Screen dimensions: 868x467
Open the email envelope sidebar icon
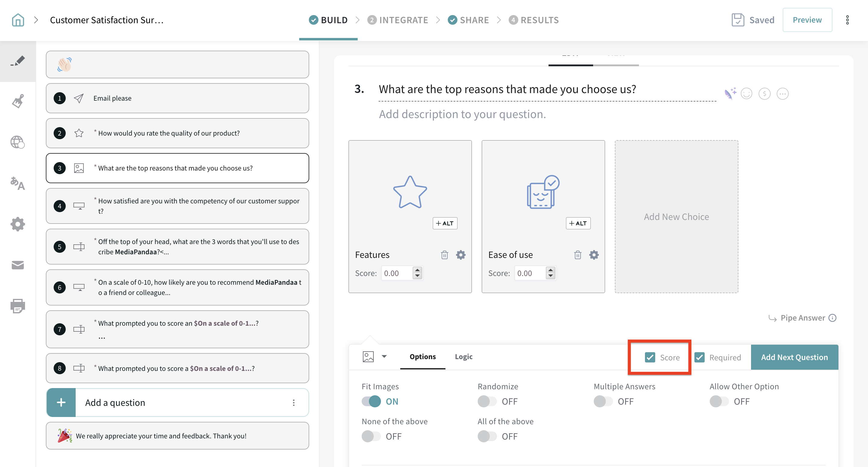(18, 265)
